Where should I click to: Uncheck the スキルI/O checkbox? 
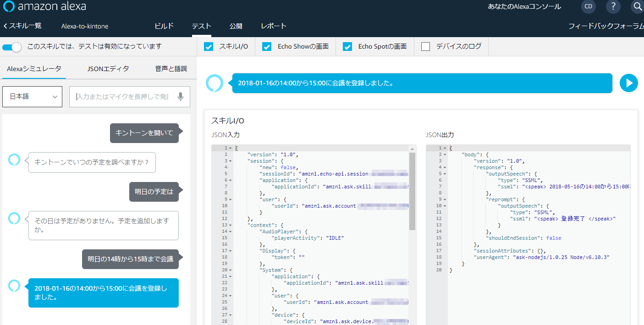209,47
